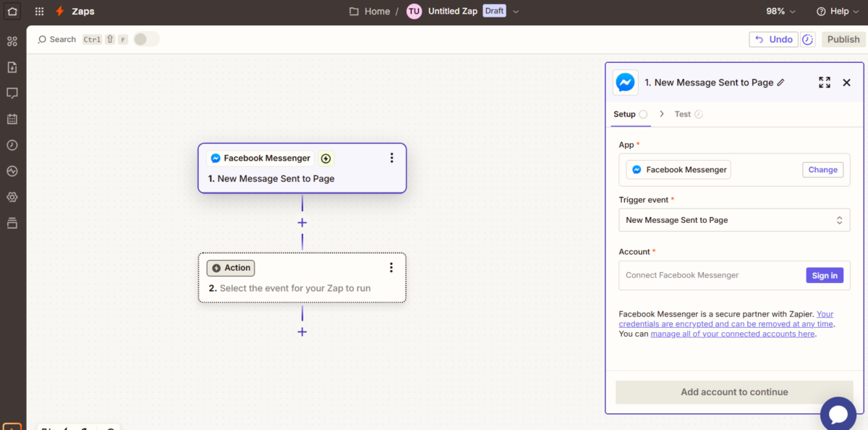This screenshot has height=430, width=868.
Task: Open Zap history clock icon in sidebar
Action: (x=12, y=145)
